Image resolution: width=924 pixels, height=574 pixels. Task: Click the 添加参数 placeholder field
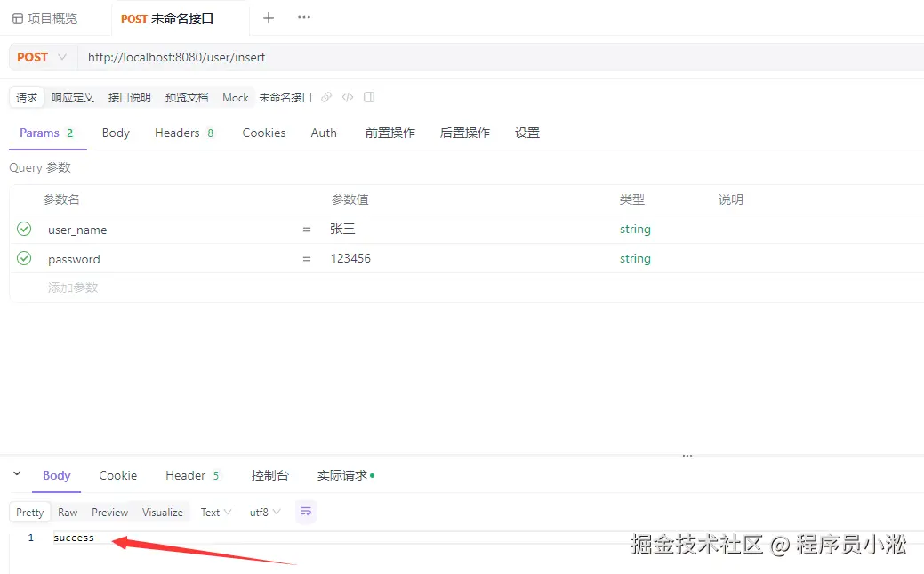pos(73,287)
